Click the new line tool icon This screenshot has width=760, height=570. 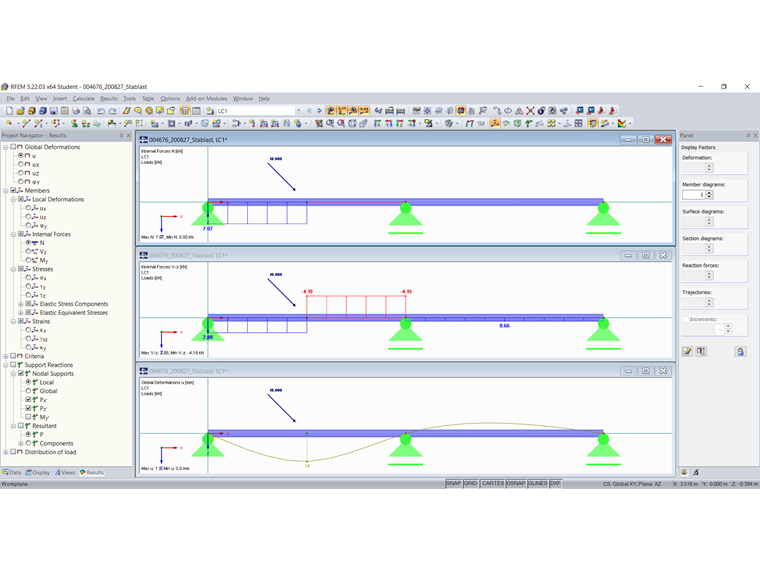point(26,124)
